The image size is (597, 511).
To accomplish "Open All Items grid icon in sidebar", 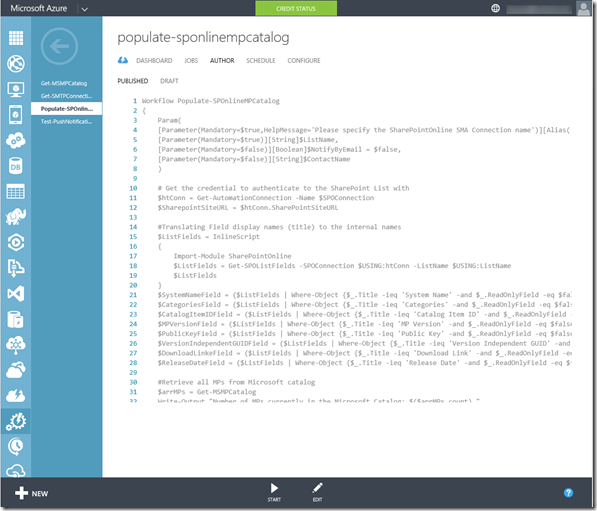I will pyautogui.click(x=16, y=38).
